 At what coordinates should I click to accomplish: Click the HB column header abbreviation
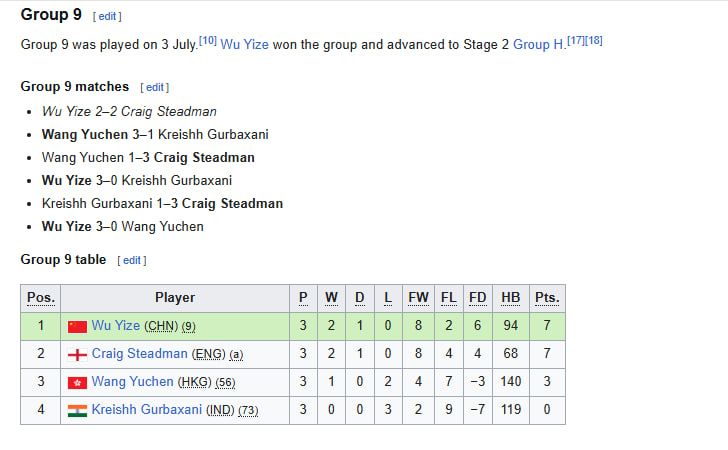pyautogui.click(x=511, y=298)
